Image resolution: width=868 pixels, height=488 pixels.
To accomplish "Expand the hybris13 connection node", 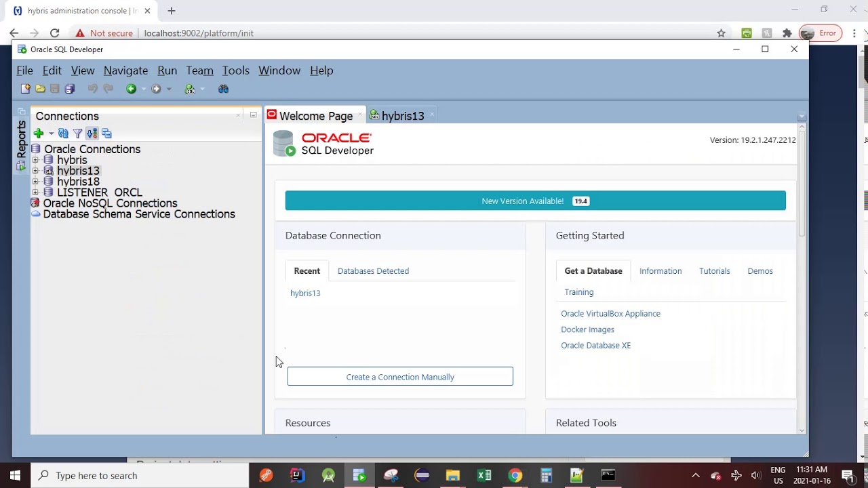I will (35, 171).
